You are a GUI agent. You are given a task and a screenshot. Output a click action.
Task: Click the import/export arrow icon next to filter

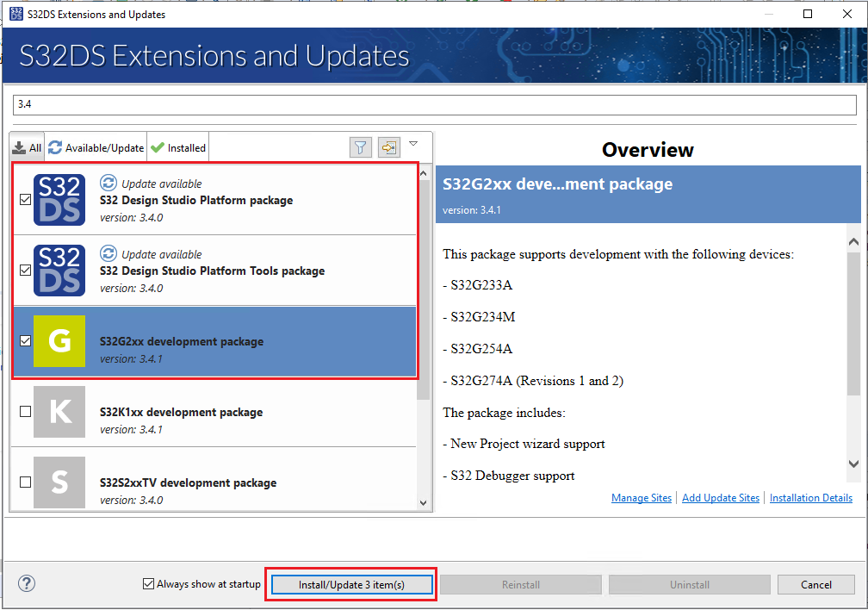point(389,147)
